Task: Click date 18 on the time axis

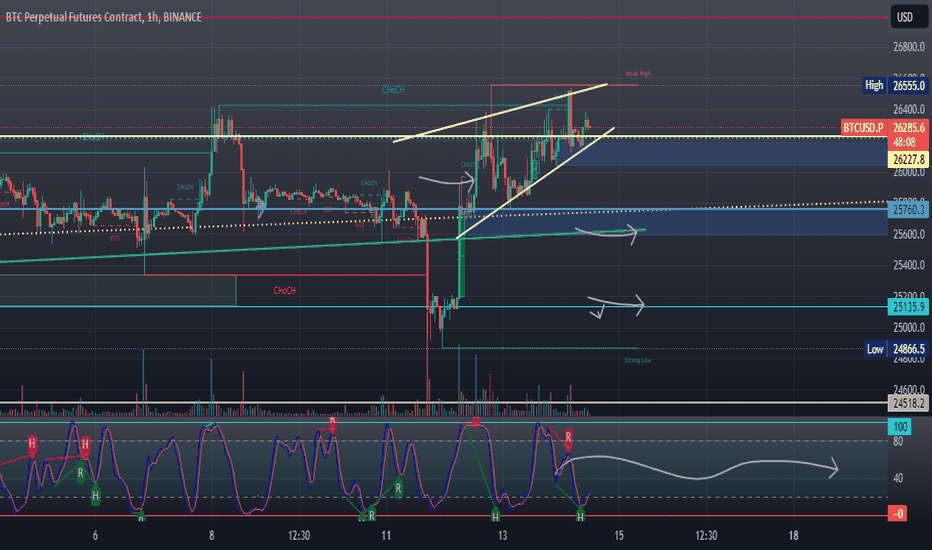Action: pos(794,536)
